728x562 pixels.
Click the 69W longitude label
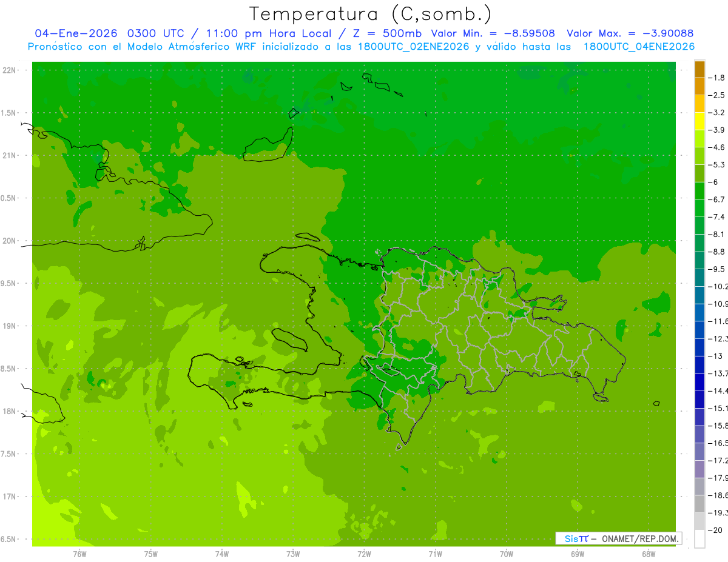click(x=577, y=554)
